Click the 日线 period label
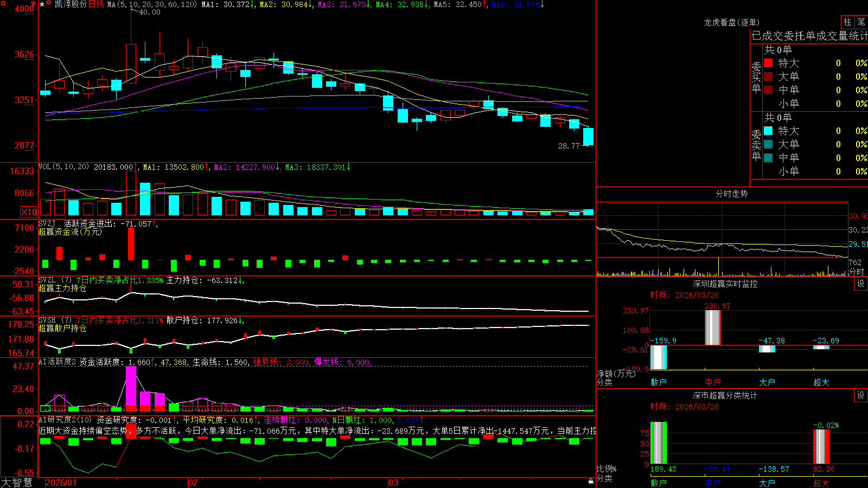Image resolution: width=868 pixels, height=488 pixels. point(96,4)
